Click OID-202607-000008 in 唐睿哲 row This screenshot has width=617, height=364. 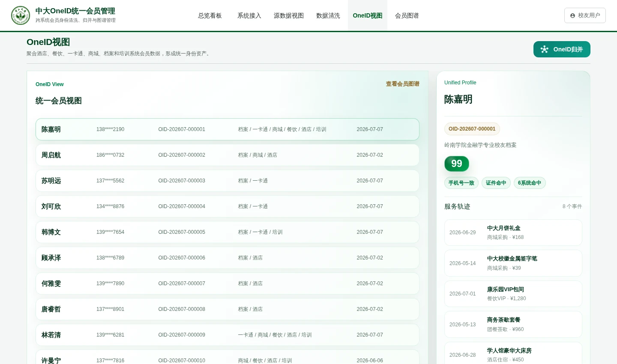pos(182,309)
